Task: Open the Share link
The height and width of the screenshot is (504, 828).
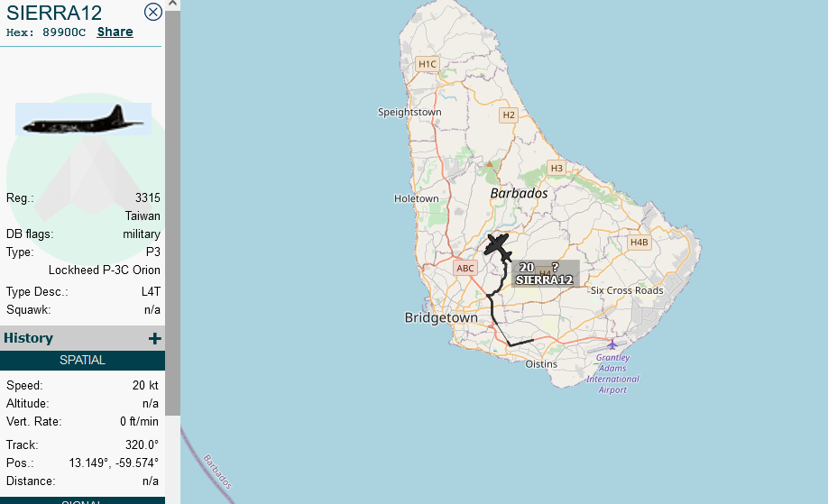Action: click(x=115, y=32)
